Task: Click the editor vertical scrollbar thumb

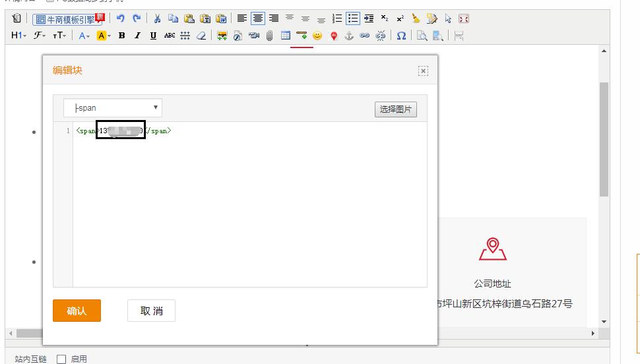Action: click(x=604, y=140)
